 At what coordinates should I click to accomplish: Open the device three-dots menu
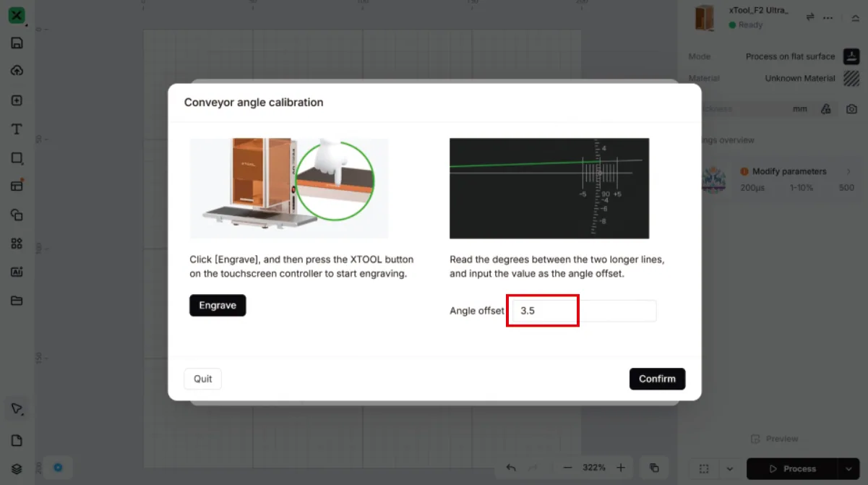[x=828, y=17]
